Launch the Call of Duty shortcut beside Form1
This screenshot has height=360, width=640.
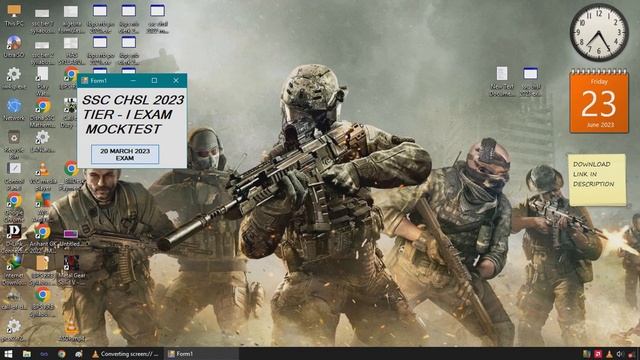point(69,113)
